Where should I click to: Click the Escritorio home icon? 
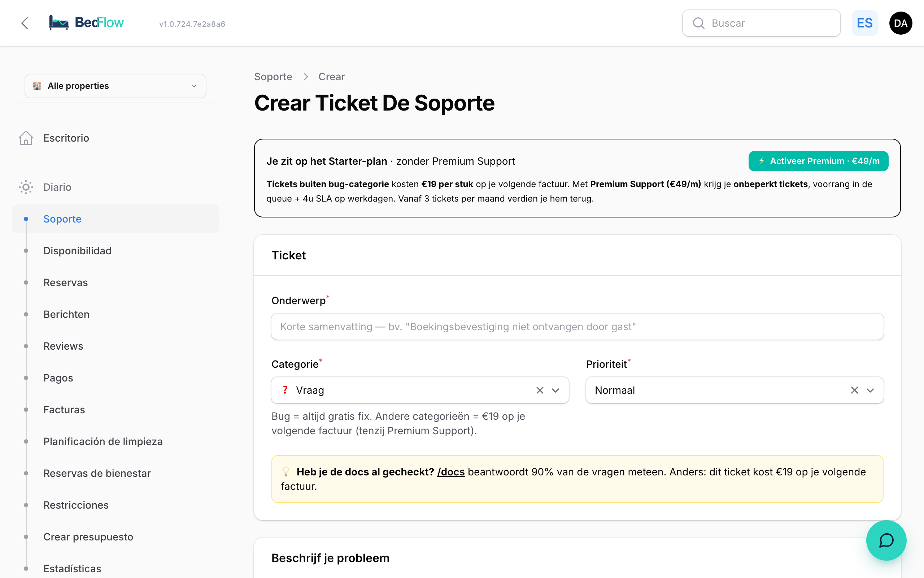[x=26, y=138]
